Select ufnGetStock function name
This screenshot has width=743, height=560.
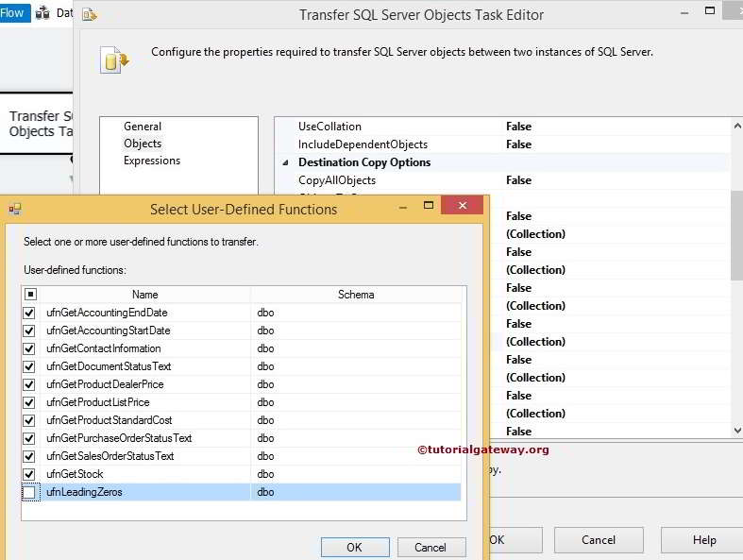click(x=75, y=474)
